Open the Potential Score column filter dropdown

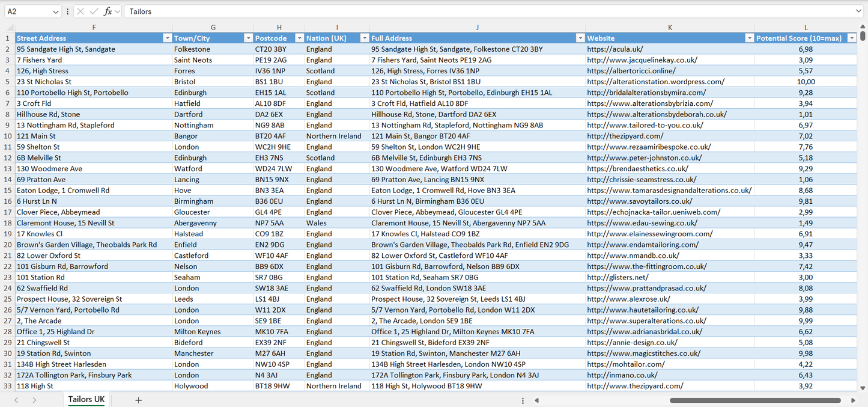[852, 37]
